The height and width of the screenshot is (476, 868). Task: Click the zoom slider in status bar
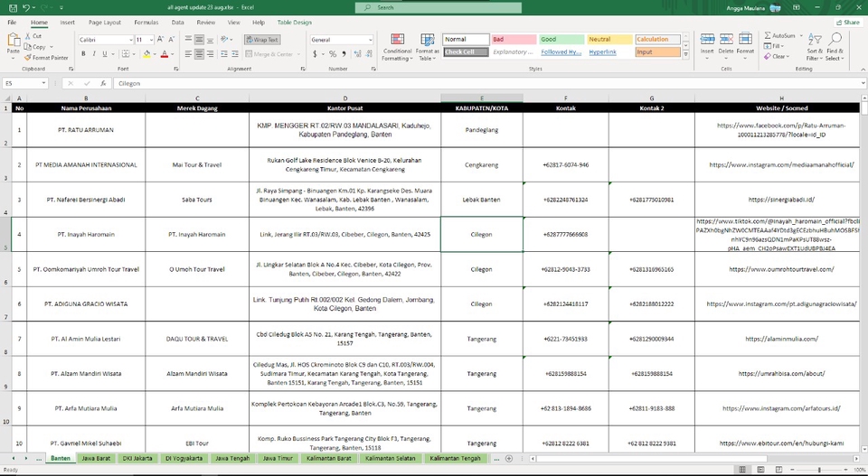819,470
